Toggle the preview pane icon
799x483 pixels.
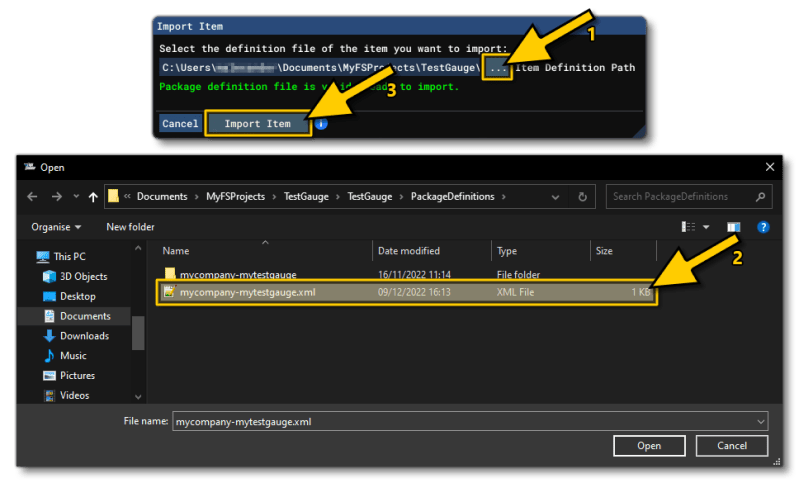point(733,227)
